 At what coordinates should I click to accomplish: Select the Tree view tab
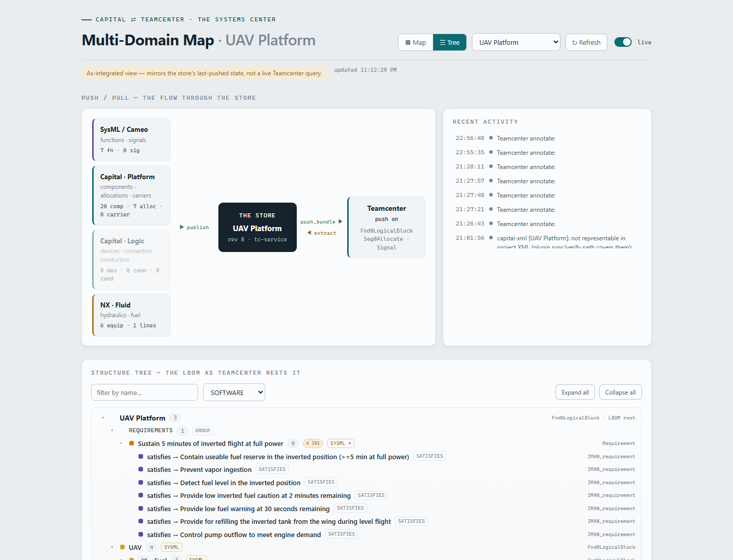(449, 42)
